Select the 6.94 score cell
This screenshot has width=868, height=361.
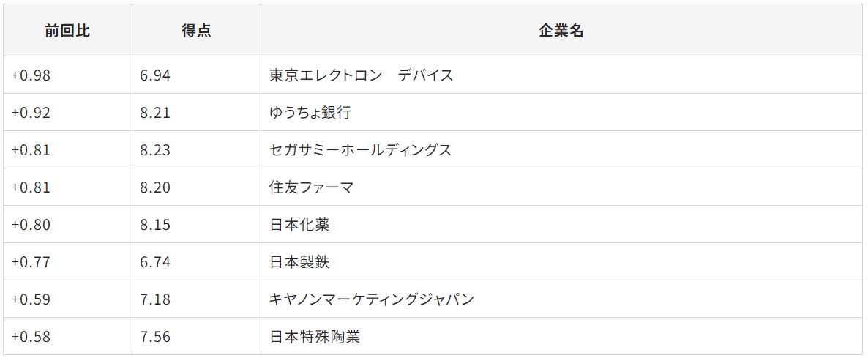pos(155,75)
